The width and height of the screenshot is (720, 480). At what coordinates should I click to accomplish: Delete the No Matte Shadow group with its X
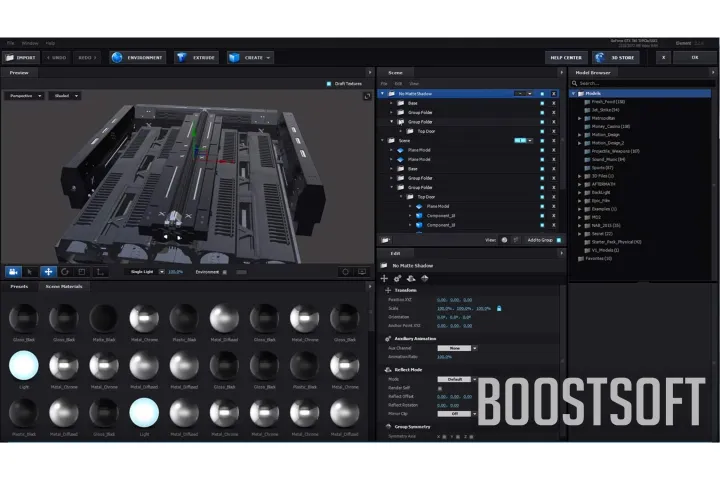pos(554,94)
